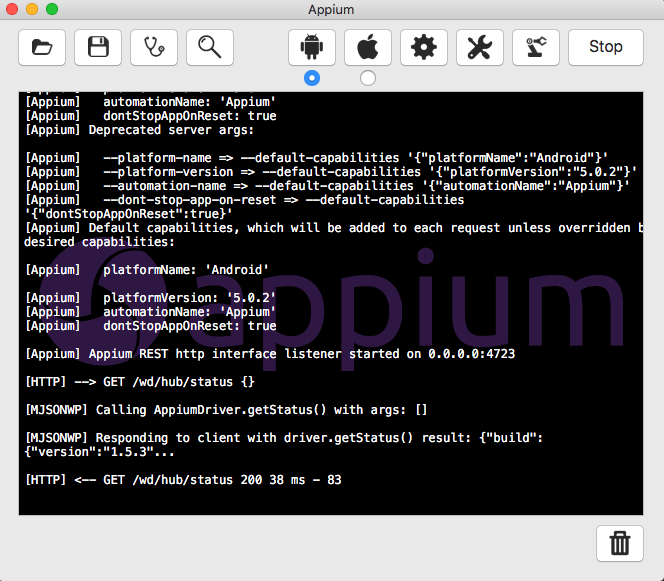The image size is (664, 581).
Task: Click the "platformVersion: '5.0.2'" log entry
Action: coord(150,297)
